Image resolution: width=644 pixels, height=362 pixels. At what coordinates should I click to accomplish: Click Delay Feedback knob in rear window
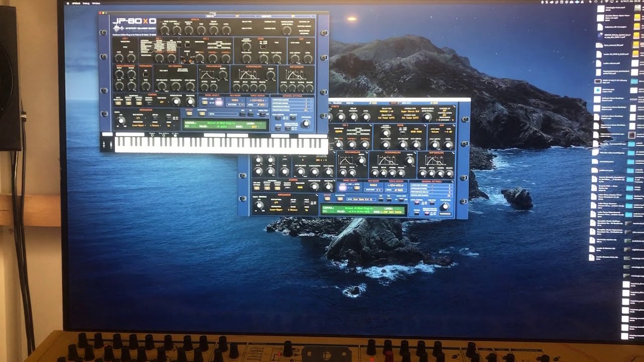point(353,117)
